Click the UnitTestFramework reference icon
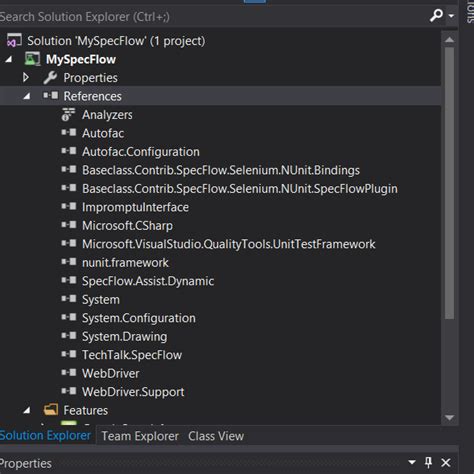 coord(69,243)
